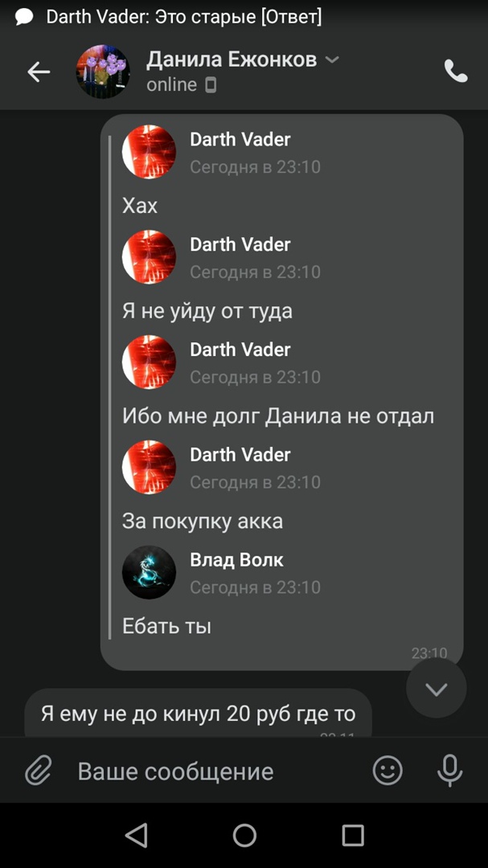Open Данила Ежонков profile avatar

(x=102, y=72)
